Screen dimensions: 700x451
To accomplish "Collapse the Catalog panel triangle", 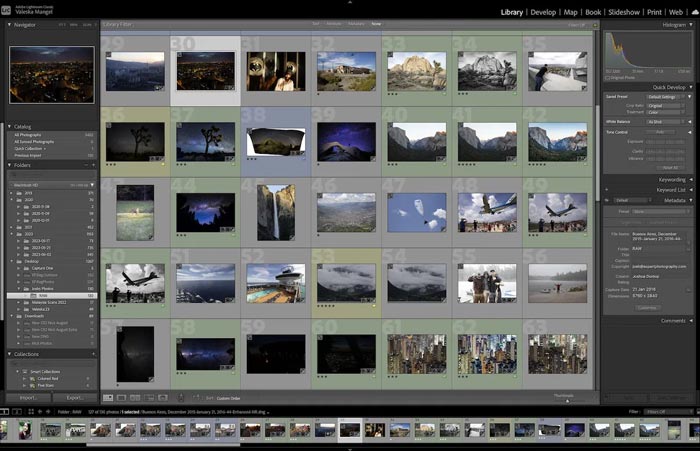I will (9, 126).
